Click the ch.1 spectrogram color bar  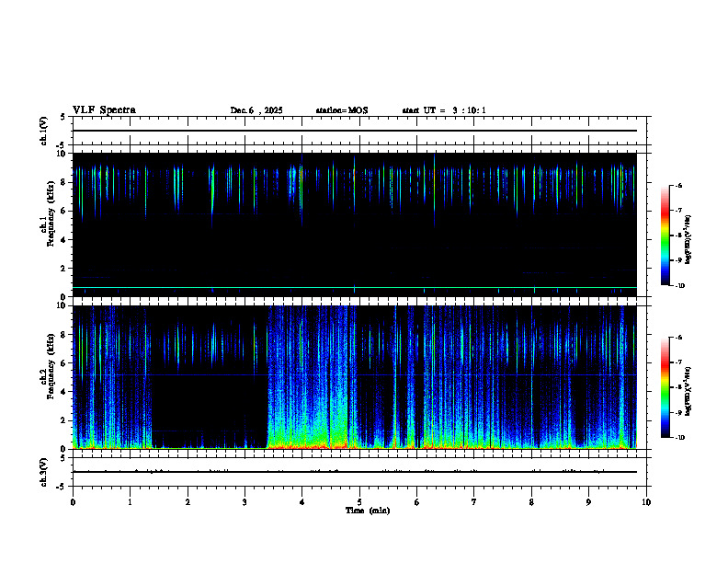[x=665, y=236]
